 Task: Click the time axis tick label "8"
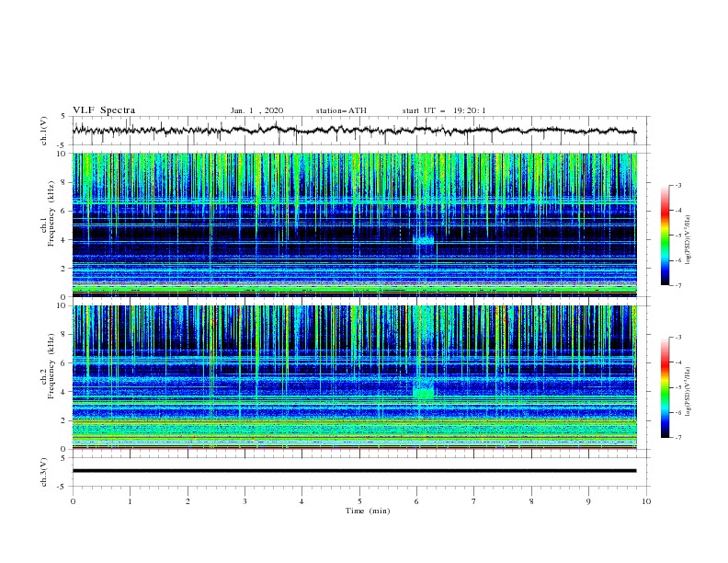[x=531, y=501]
